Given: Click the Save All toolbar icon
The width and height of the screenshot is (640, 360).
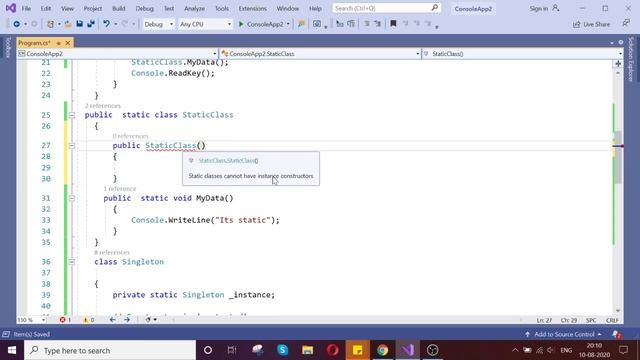Looking at the screenshot, I should click(x=91, y=24).
